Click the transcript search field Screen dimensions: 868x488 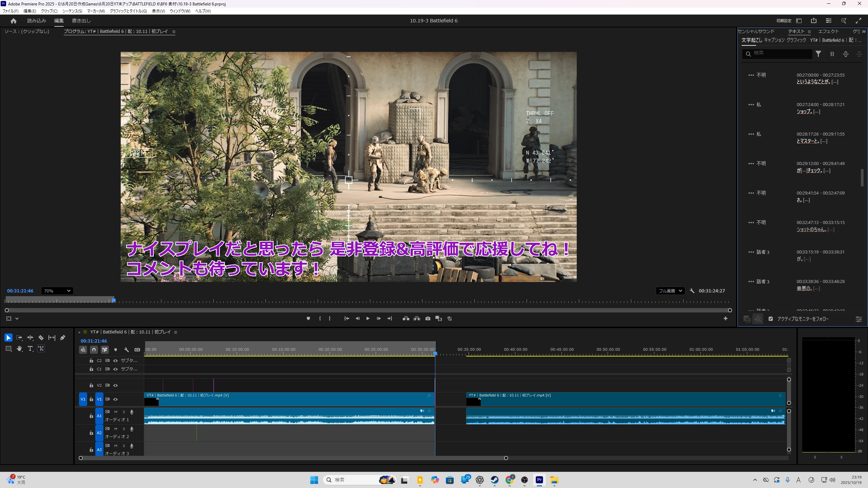(780, 53)
